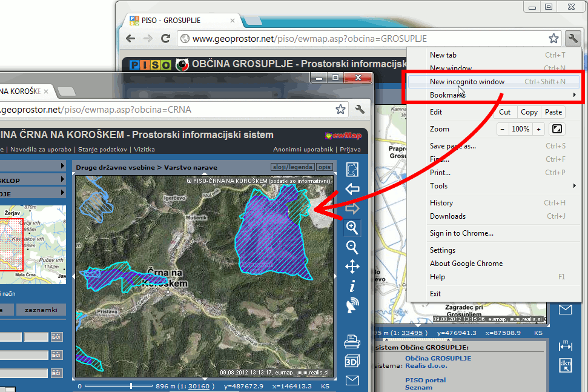Click the Grosuplje window address bar
This screenshot has width=588, height=392.
[363, 39]
